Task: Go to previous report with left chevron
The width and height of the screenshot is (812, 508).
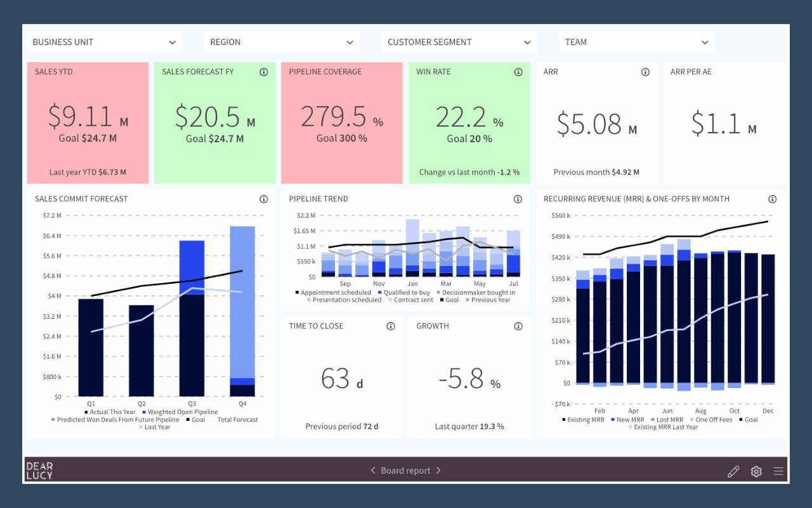Action: point(372,471)
